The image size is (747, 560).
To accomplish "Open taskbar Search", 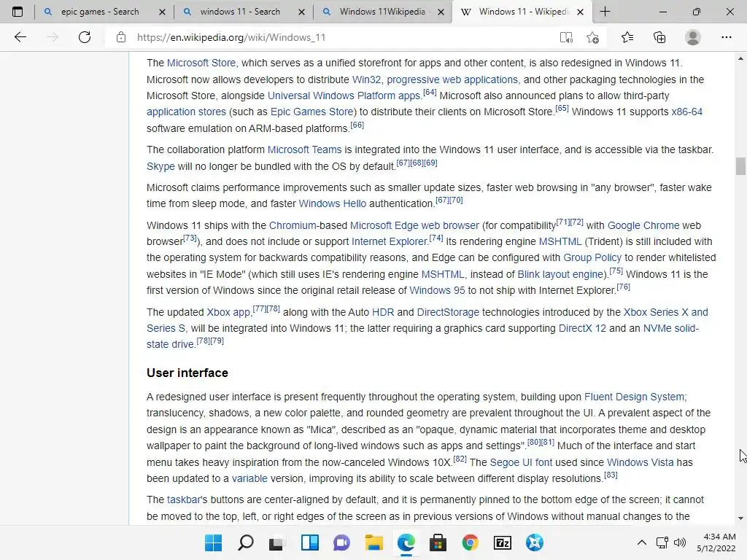I will [x=245, y=542].
